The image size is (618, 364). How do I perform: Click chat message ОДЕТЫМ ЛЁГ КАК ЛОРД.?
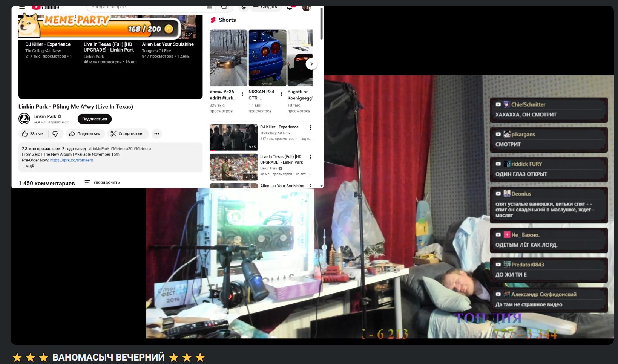(x=526, y=245)
